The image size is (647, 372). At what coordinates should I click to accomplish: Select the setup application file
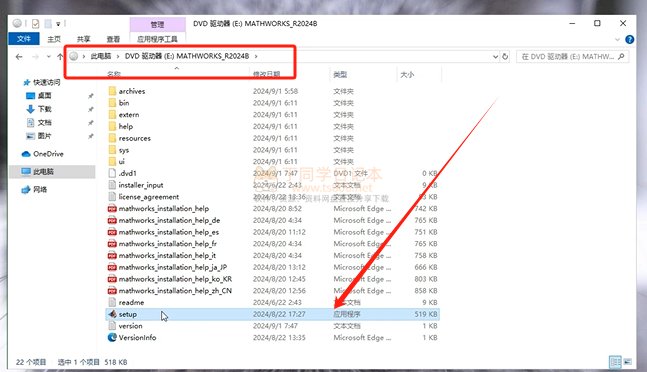coord(272,314)
